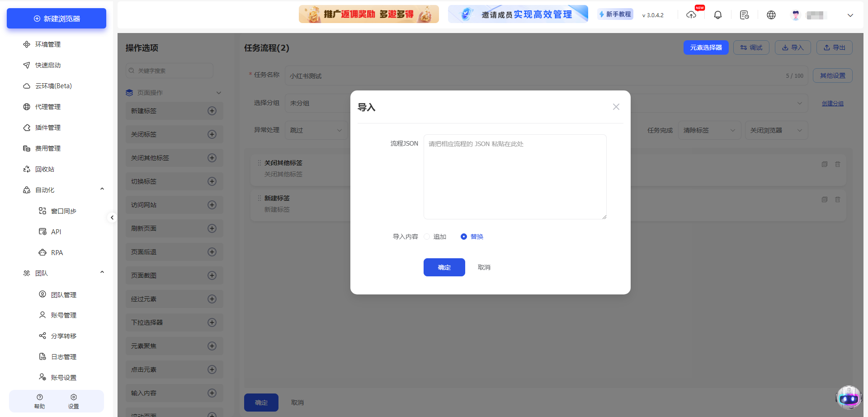Open the 回收站 recycle bin
The width and height of the screenshot is (868, 417).
tap(45, 169)
